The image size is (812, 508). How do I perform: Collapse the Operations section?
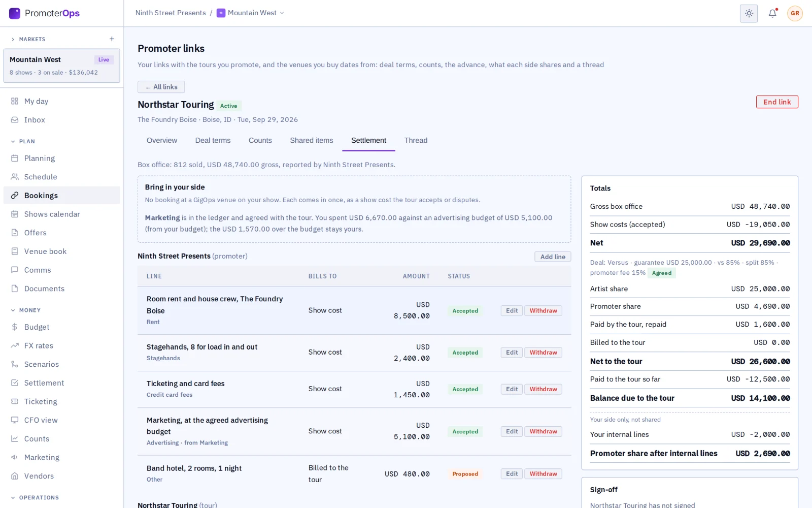[35, 497]
